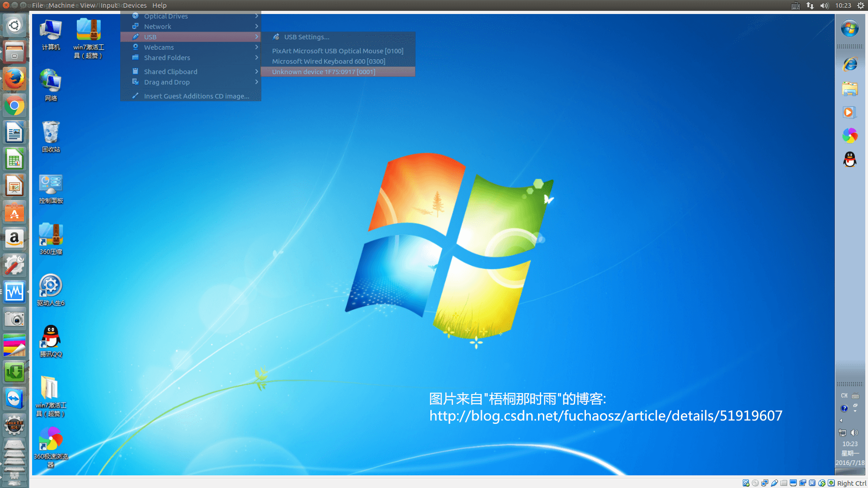Screen dimensions: 868x488
Task: Select the 360极速浏览器 desktop shortcut
Action: point(51,447)
